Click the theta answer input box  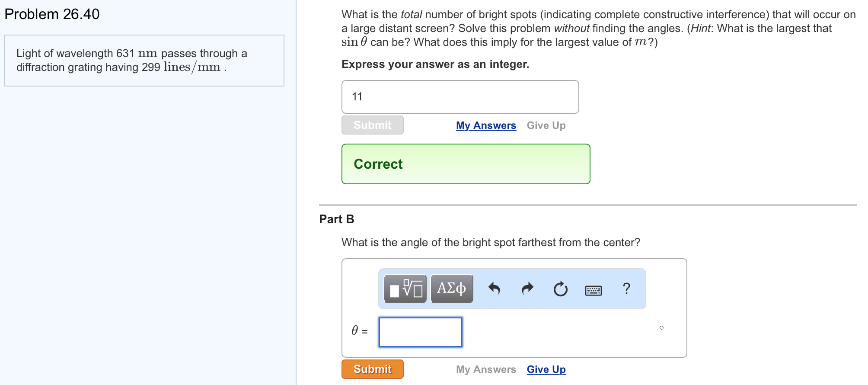420,332
